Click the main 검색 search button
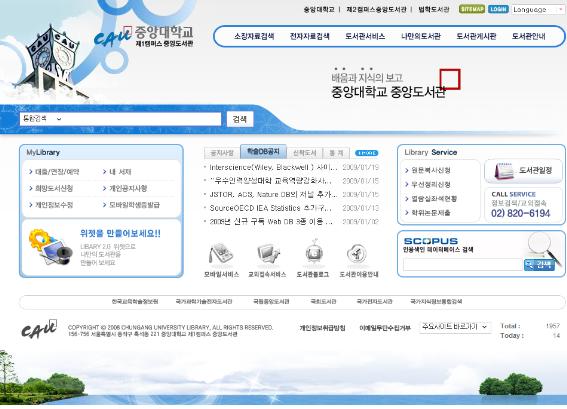Image resolution: width=567 pixels, height=409 pixels. click(240, 119)
